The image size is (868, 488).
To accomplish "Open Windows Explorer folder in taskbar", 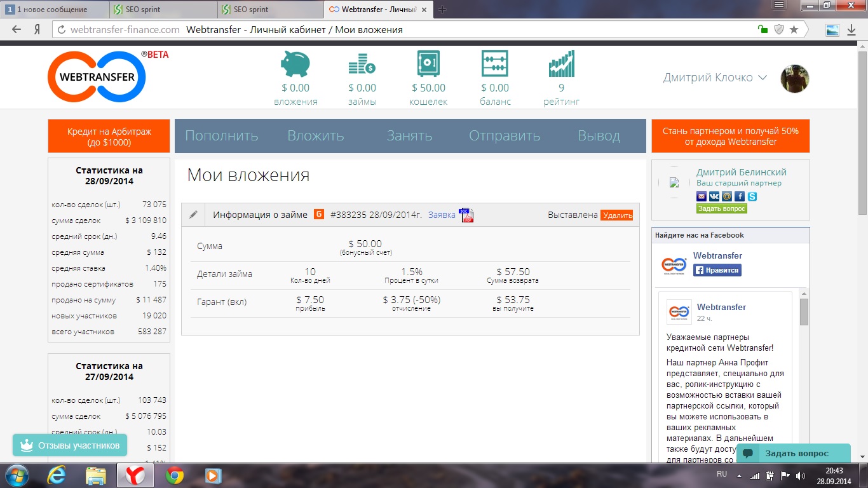I will (96, 475).
